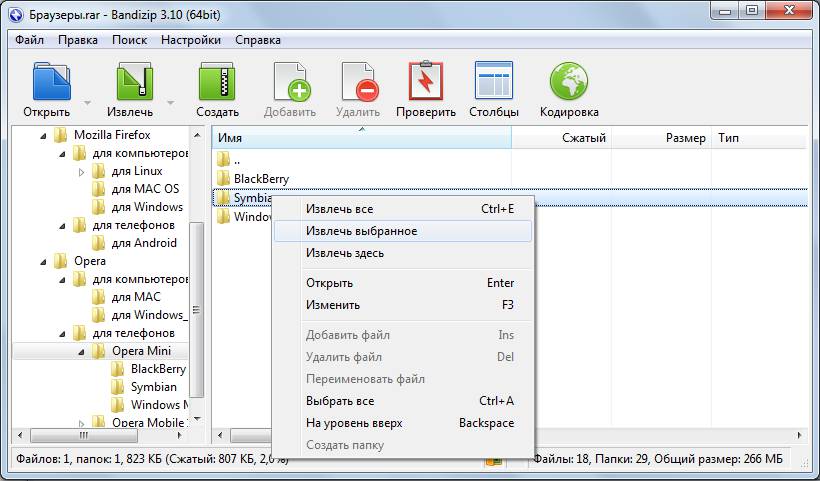
Task: Expand the для Linux tree node
Action: click(x=82, y=171)
